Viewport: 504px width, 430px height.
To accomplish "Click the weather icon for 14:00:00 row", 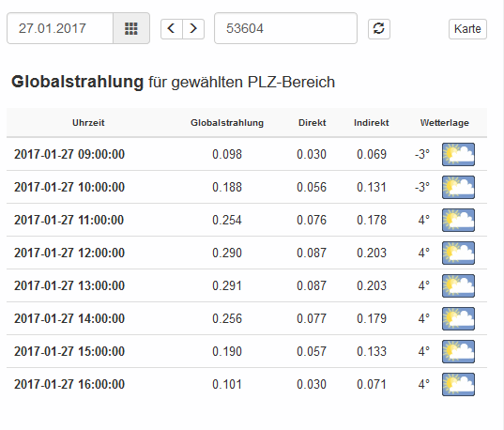I will pos(458,318).
